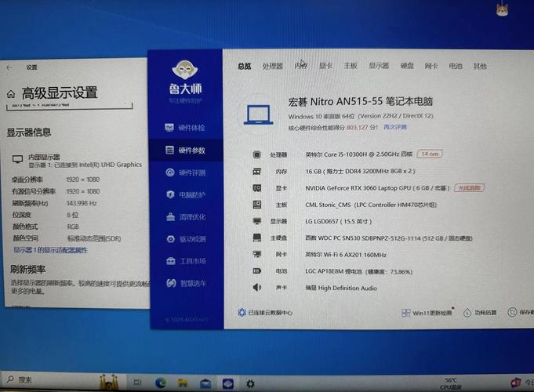Click the 内存 row icon
This screenshot has height=392, width=534.
point(256,172)
